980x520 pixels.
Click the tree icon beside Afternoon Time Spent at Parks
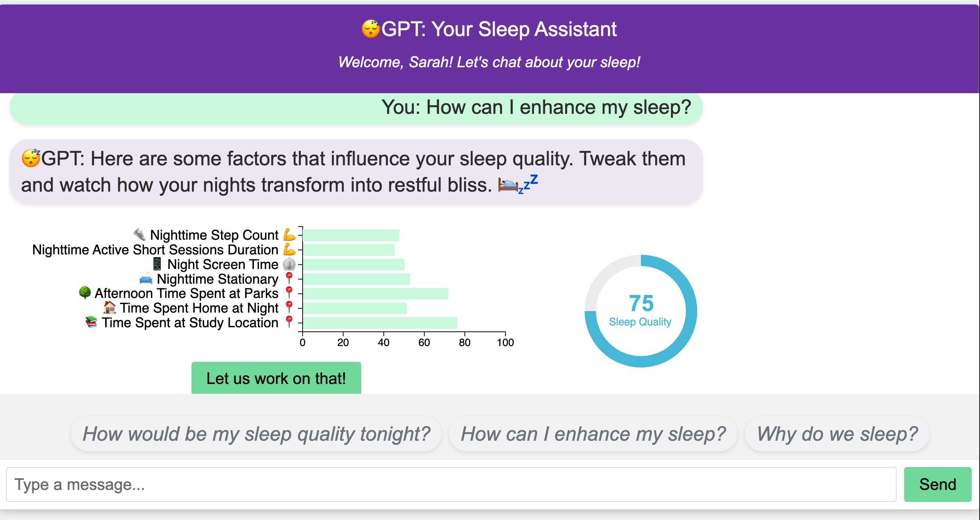coord(85,293)
